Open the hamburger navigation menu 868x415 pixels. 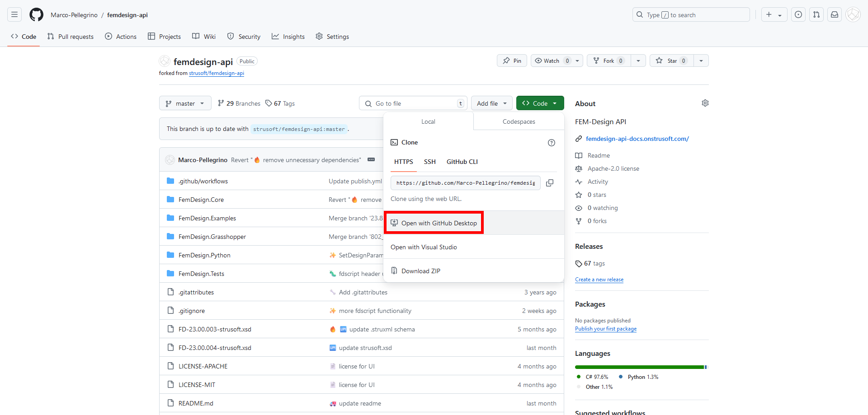[14, 15]
